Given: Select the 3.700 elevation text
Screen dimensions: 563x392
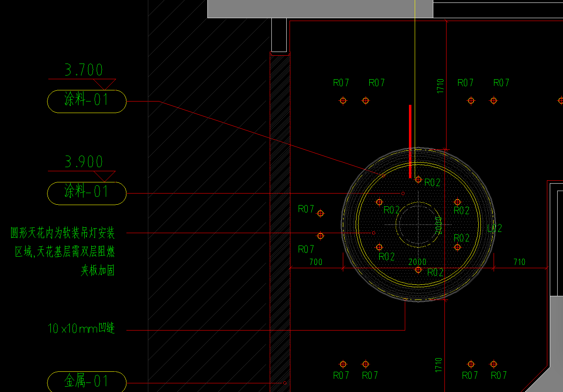Looking at the screenshot, I should tap(84, 70).
